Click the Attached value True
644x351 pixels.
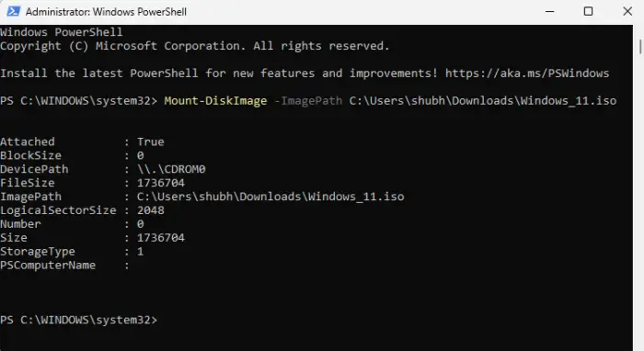pyautogui.click(x=150, y=142)
